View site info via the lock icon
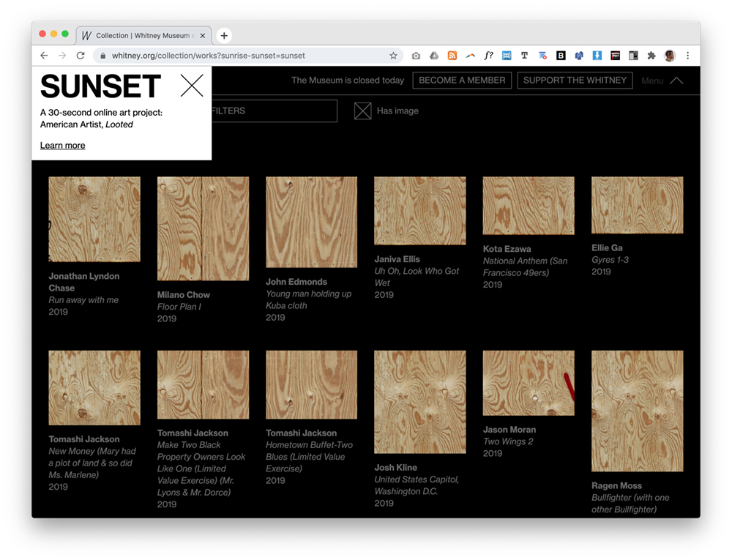 coord(102,56)
